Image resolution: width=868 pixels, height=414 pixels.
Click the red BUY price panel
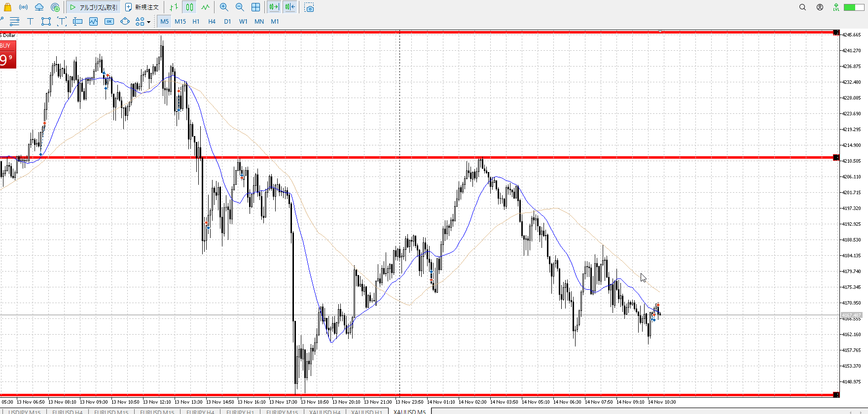tap(8, 55)
